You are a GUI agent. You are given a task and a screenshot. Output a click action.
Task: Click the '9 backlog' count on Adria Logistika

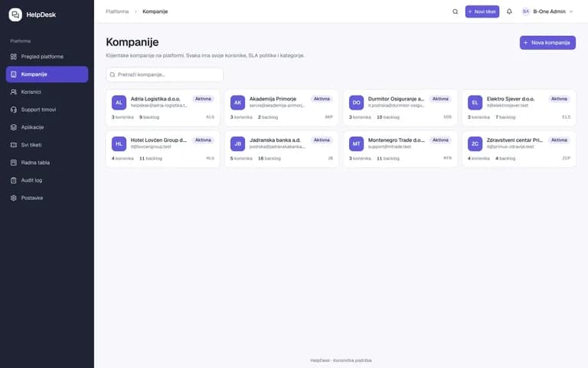(x=149, y=117)
